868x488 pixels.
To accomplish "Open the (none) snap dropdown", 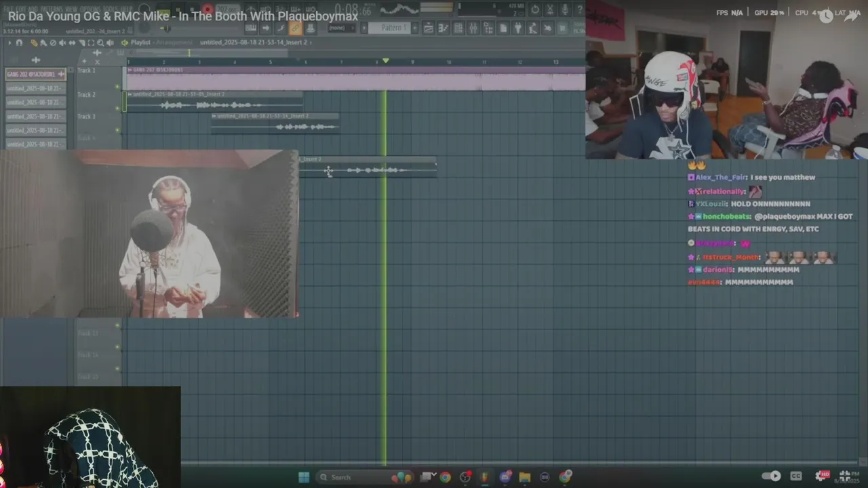I will pyautogui.click(x=342, y=28).
